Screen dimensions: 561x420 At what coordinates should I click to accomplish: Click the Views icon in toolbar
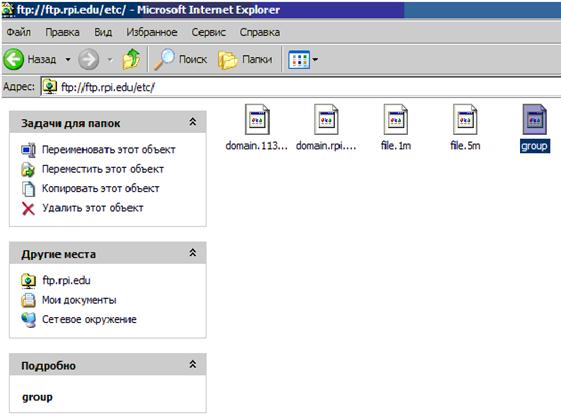[299, 59]
